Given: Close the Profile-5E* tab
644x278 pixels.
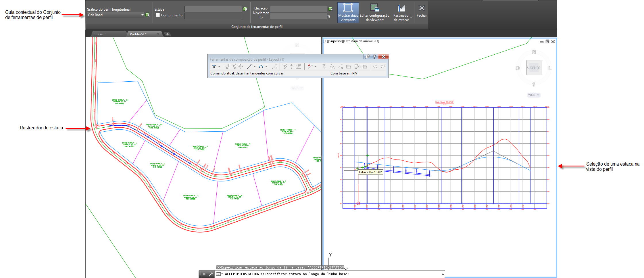Looking at the screenshot, I should [157, 34].
